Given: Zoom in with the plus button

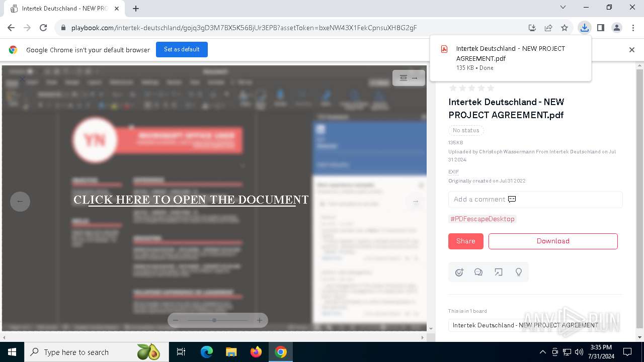Looking at the screenshot, I should tap(260, 320).
